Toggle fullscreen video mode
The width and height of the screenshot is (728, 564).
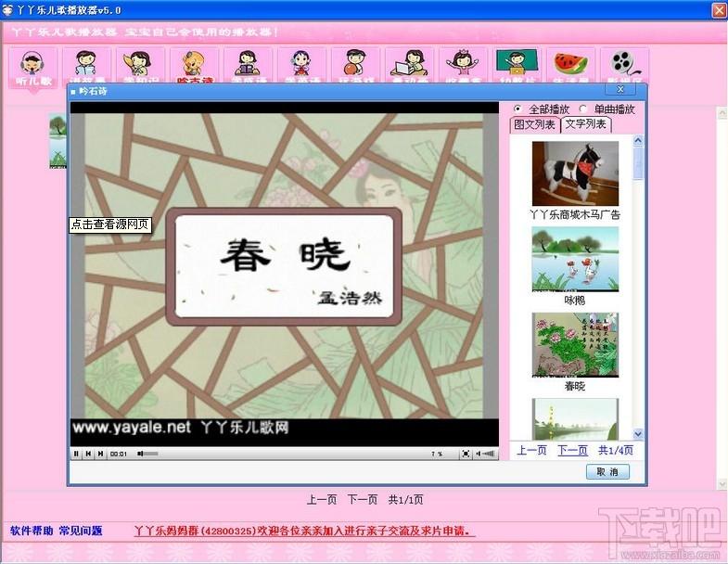[466, 454]
